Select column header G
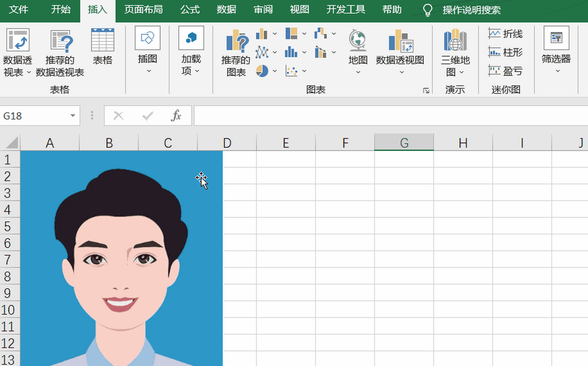Viewport: 588px width, 366px height. point(404,142)
